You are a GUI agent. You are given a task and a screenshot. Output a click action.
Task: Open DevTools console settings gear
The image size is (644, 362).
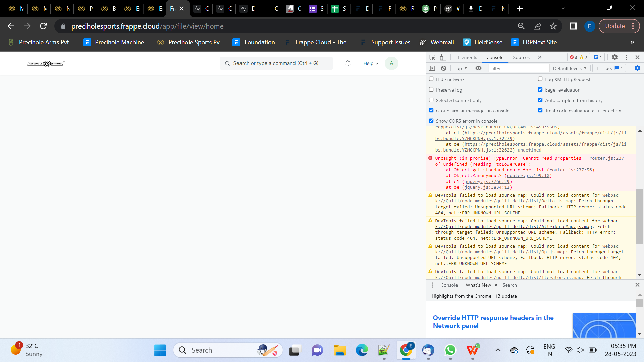point(637,68)
